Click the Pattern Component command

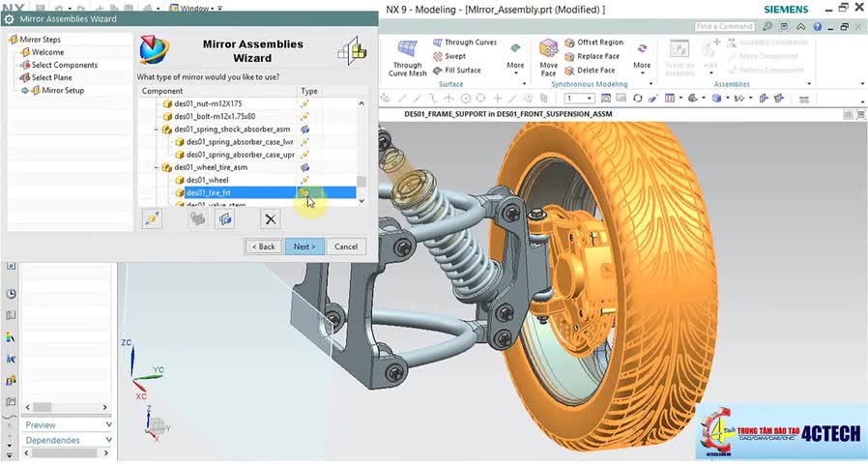click(765, 71)
